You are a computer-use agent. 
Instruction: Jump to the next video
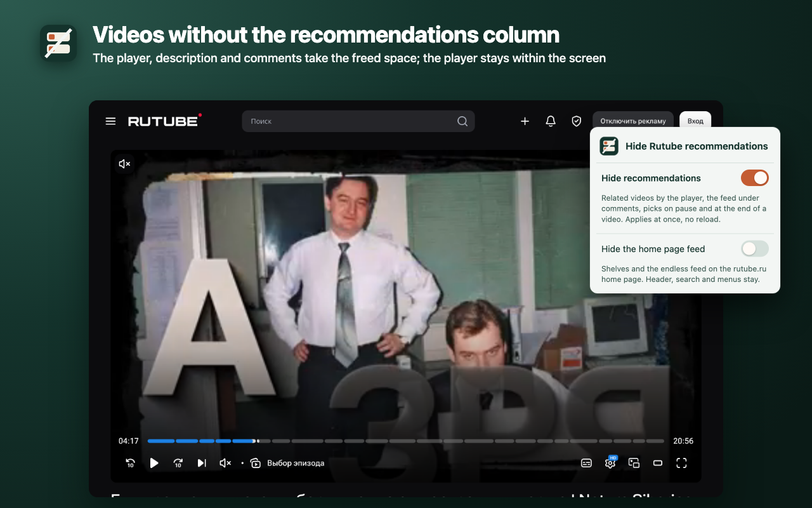[202, 463]
